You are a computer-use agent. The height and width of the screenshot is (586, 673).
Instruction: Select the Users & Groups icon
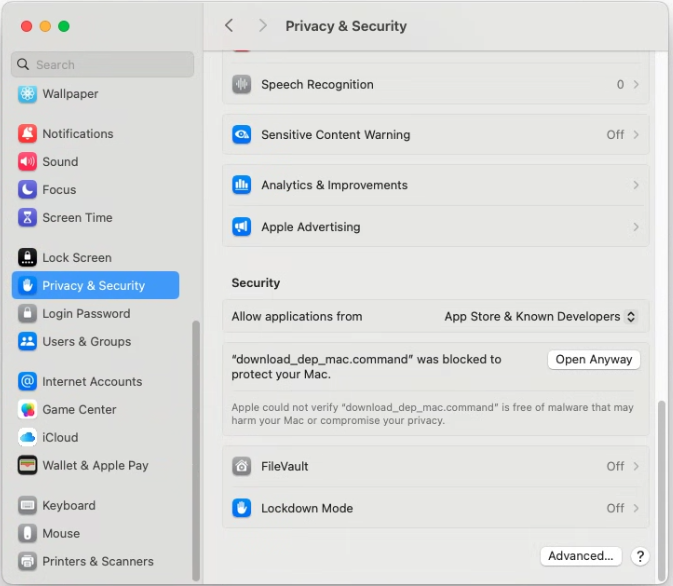(x=27, y=341)
